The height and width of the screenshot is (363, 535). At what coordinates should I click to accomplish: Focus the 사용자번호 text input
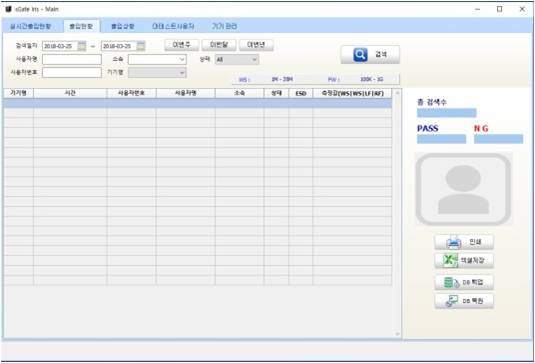point(72,72)
